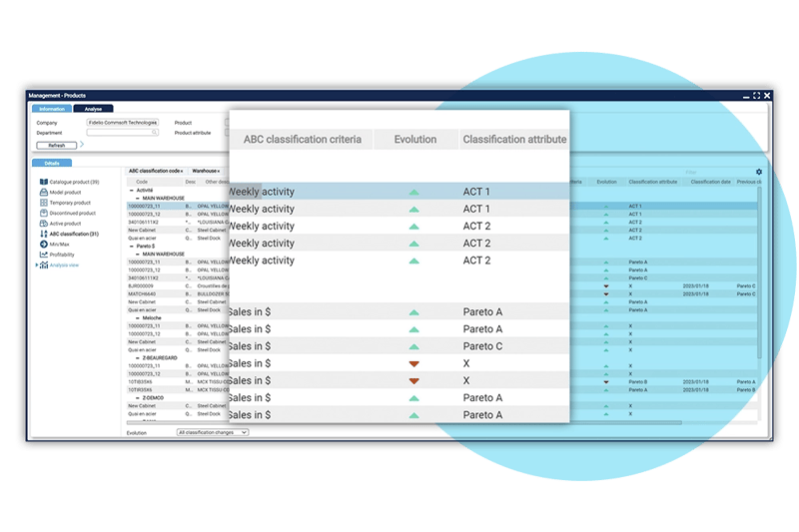Click first 2023/01/18 classification date cell

(x=695, y=286)
